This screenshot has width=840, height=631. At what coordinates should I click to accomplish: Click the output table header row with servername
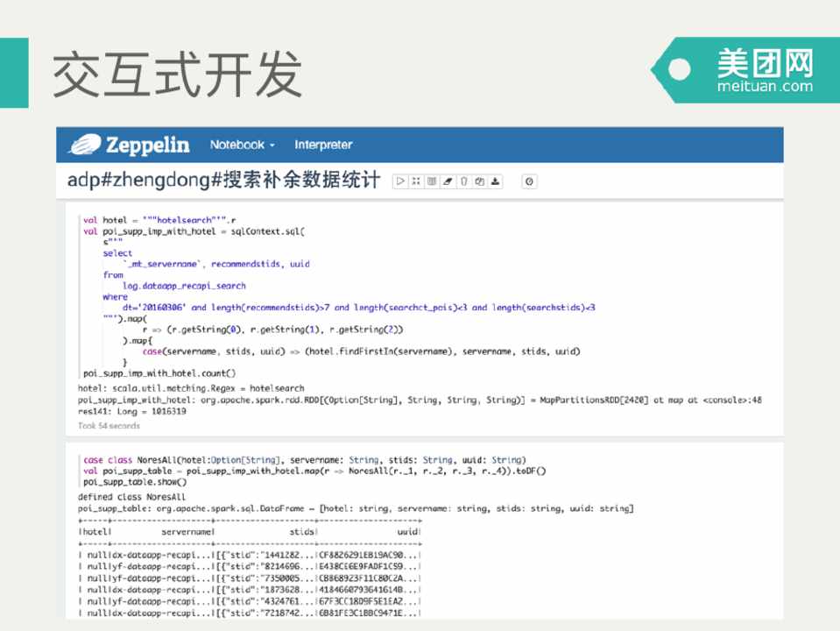(x=250, y=531)
